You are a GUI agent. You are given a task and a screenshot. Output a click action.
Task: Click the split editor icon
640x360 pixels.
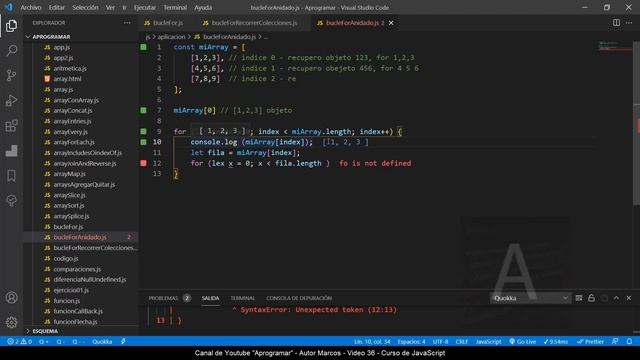tap(616, 23)
